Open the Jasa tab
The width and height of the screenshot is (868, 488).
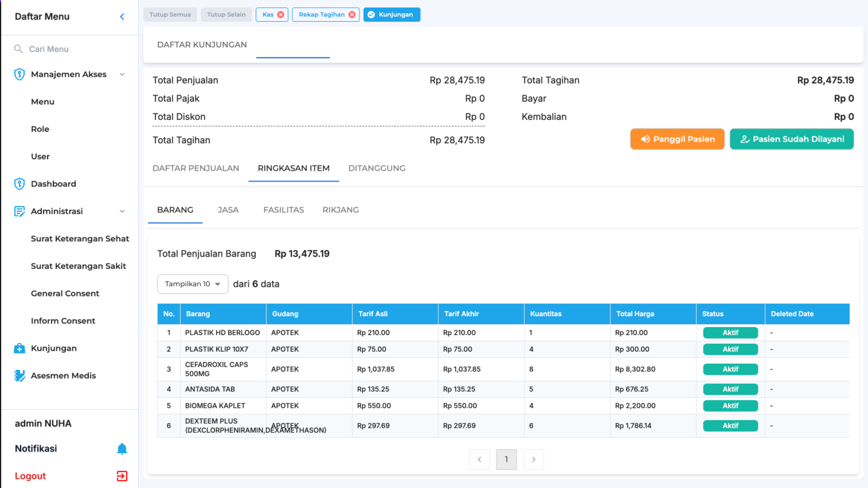pyautogui.click(x=228, y=210)
